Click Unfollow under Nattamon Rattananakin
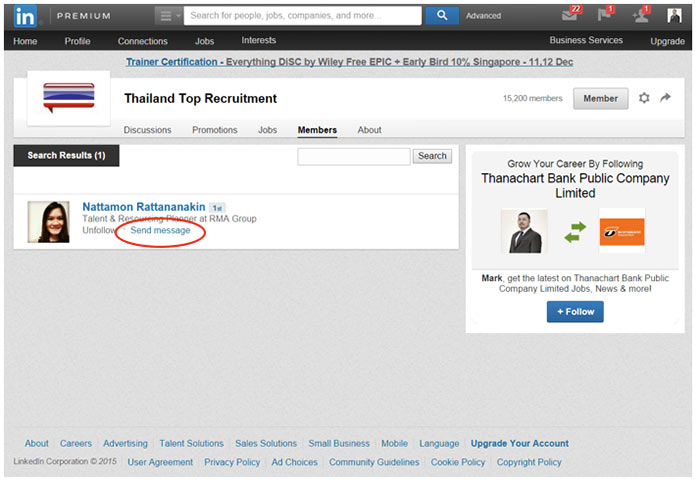The image size is (700, 480). click(x=99, y=230)
